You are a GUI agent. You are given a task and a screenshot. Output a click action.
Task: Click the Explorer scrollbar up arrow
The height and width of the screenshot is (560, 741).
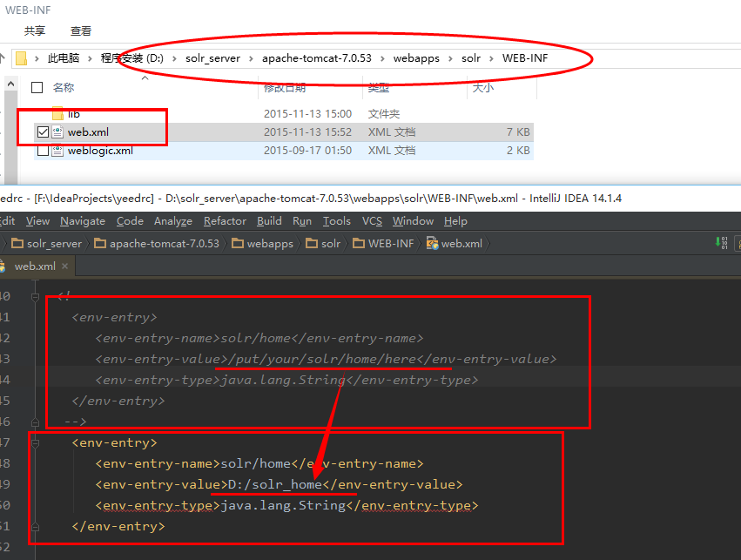10,84
